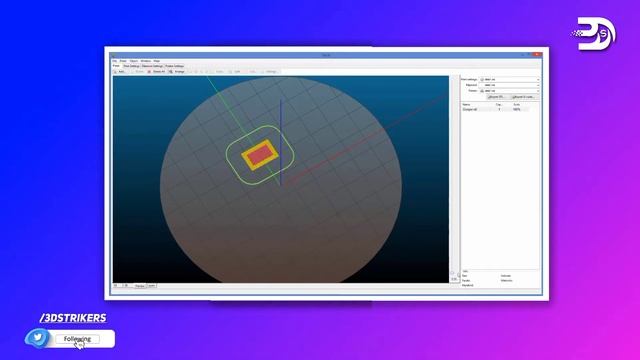This screenshot has width=640, height=360.
Task: Switch to the 2D view tab
Action: click(x=125, y=286)
